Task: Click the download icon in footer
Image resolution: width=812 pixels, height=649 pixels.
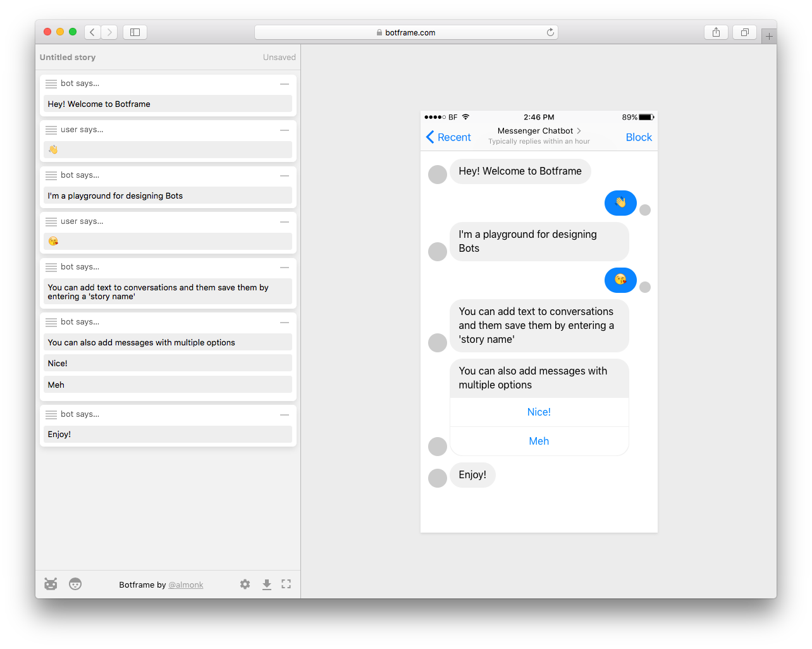Action: (267, 584)
